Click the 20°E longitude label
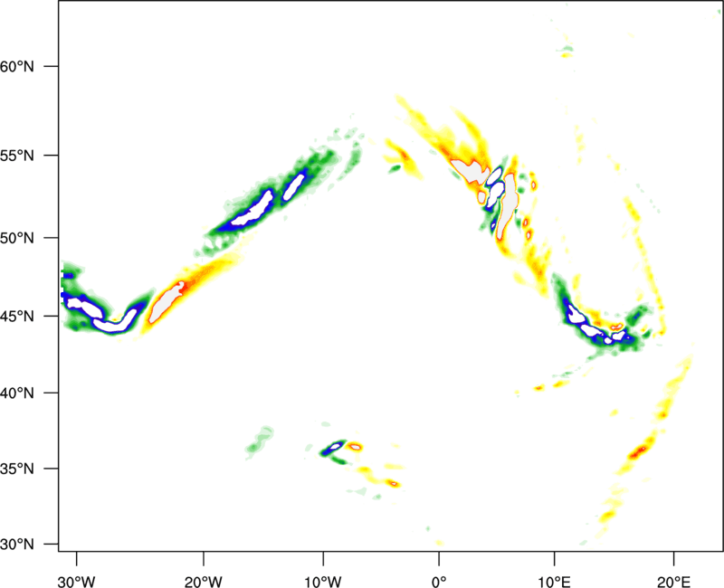The image size is (724, 588). pyautogui.click(x=673, y=582)
